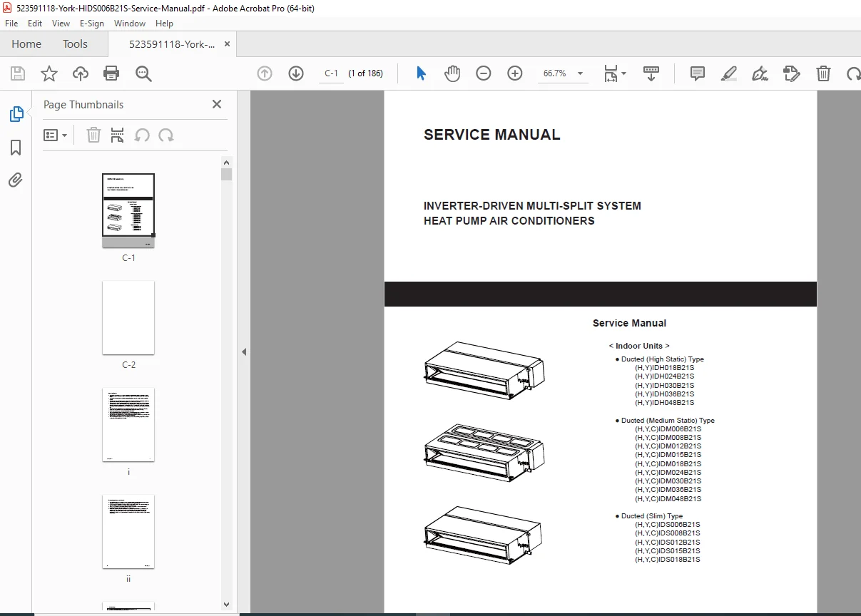Collapse the left navigation pane arrow
This screenshot has height=616, width=861.
tap(244, 351)
